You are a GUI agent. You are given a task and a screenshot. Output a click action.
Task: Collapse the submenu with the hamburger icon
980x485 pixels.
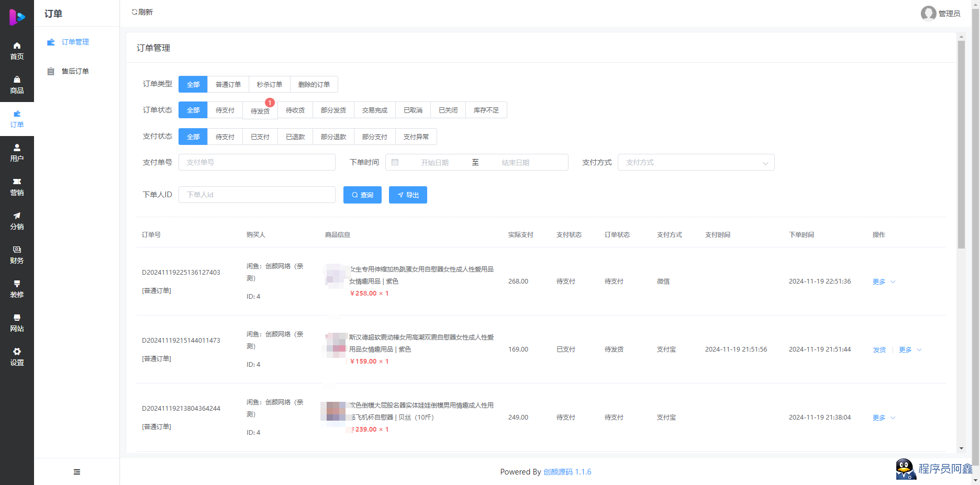pos(77,472)
